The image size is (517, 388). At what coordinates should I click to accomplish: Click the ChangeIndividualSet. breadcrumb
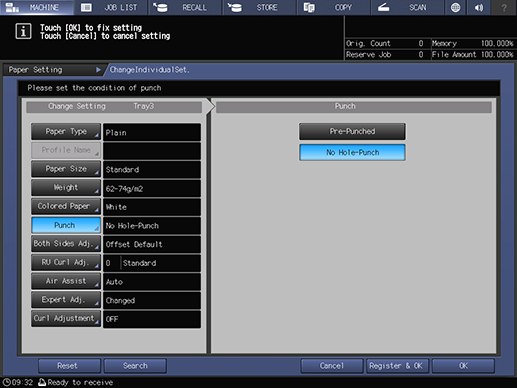click(x=149, y=70)
